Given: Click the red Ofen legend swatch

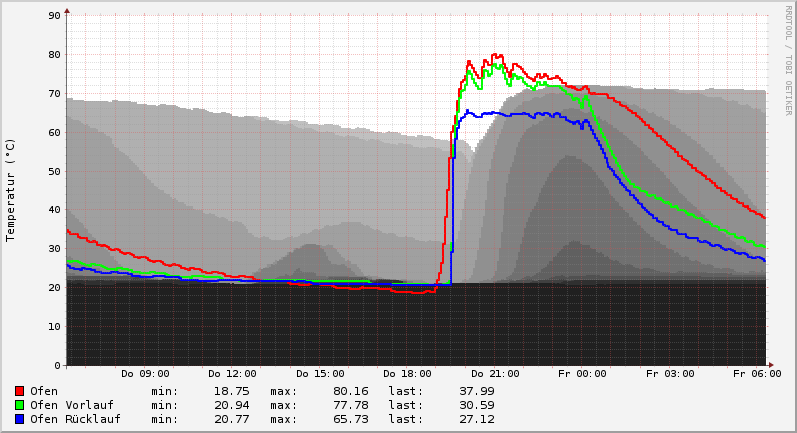Looking at the screenshot, I should point(19,391).
